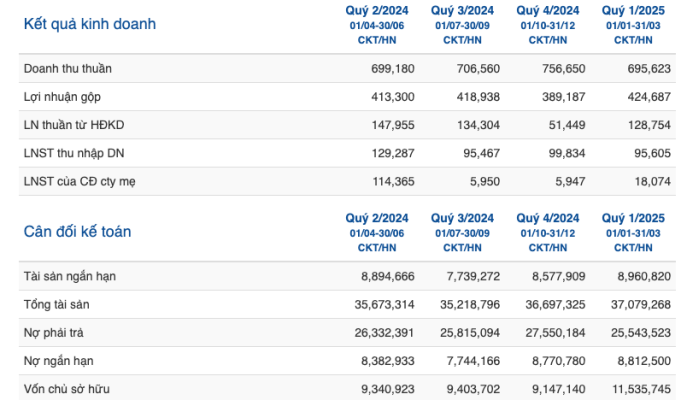Open the Kết quả kinh doanh section heading
This screenshot has width=681, height=400.
(89, 24)
